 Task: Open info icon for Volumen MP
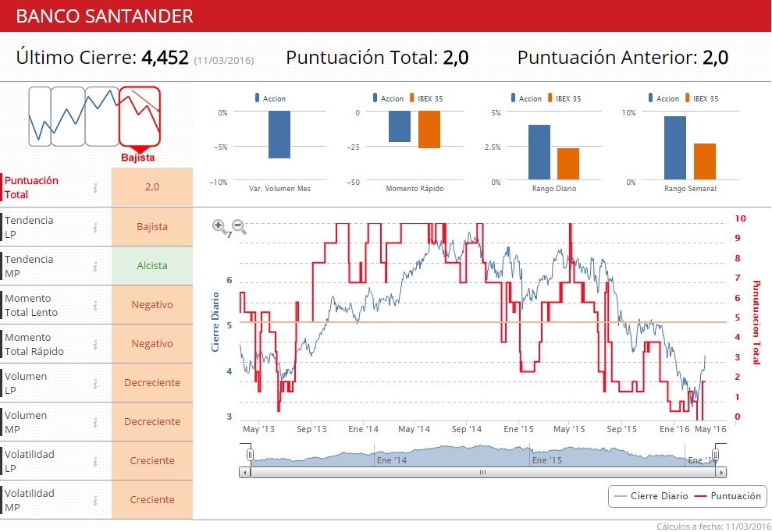pyautogui.click(x=95, y=422)
